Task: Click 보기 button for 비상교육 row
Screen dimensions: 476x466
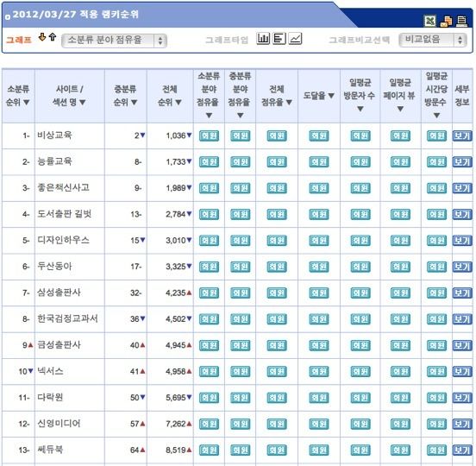Action: (x=462, y=135)
